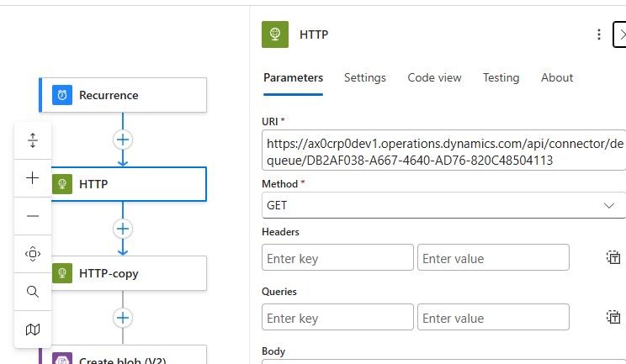The height and width of the screenshot is (364, 626).
Task: Expand the Method GET dropdown
Action: (443, 205)
